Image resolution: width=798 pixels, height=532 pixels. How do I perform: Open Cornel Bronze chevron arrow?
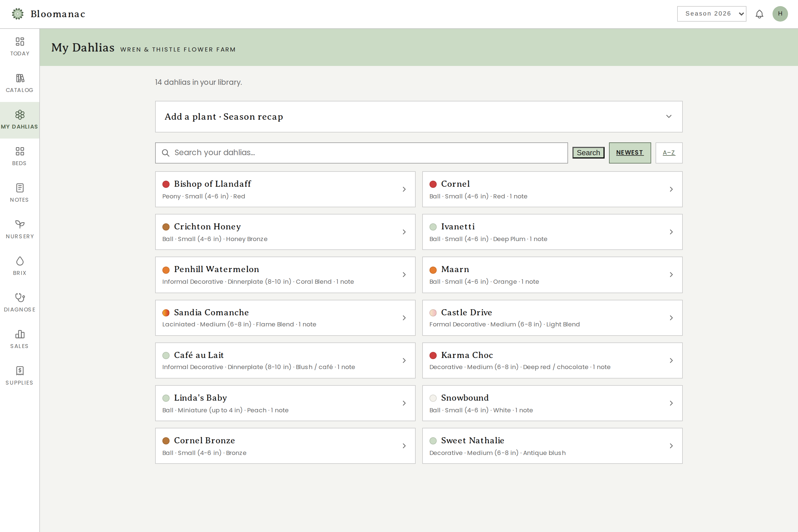point(404,446)
